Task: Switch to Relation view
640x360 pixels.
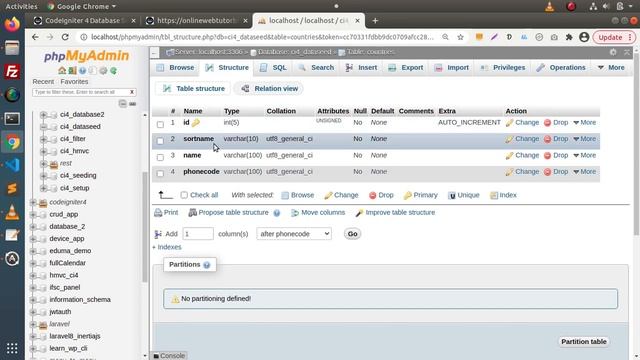Action: click(270, 89)
